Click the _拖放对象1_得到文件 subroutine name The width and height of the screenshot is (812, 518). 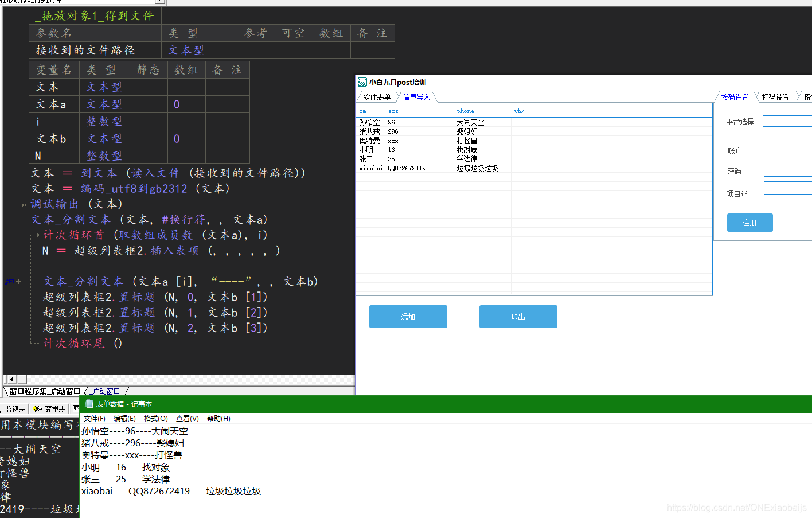pos(95,16)
